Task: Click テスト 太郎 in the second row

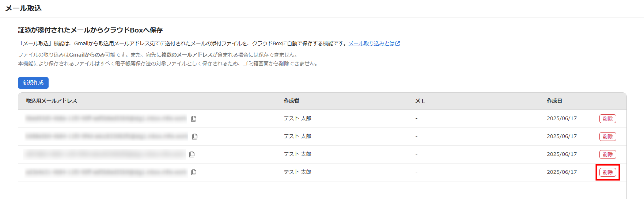Action: [x=298, y=136]
